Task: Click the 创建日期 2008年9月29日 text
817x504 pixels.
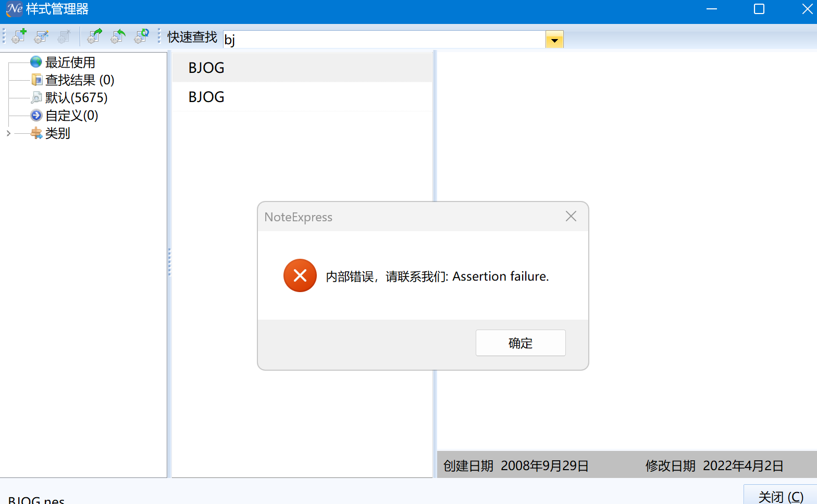Action: pyautogui.click(x=516, y=465)
